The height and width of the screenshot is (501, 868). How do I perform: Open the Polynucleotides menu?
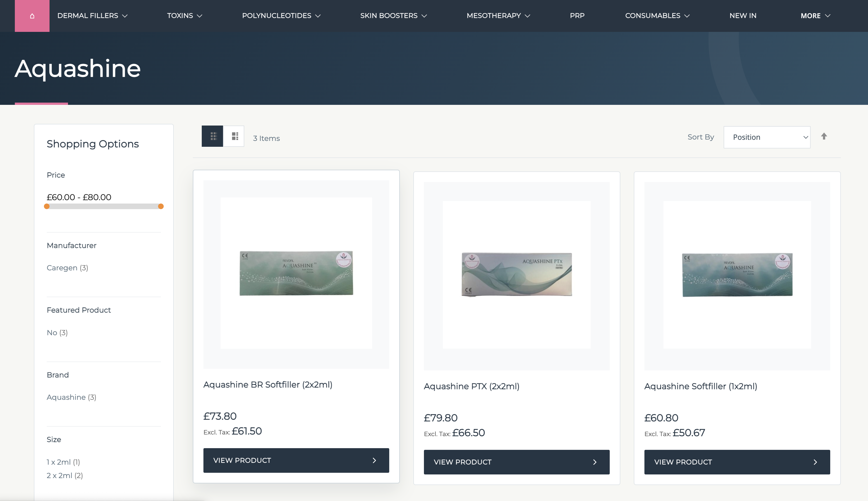[281, 16]
